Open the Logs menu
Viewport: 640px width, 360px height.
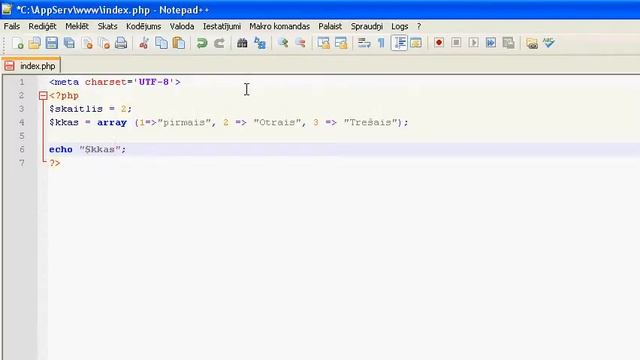pos(400,26)
